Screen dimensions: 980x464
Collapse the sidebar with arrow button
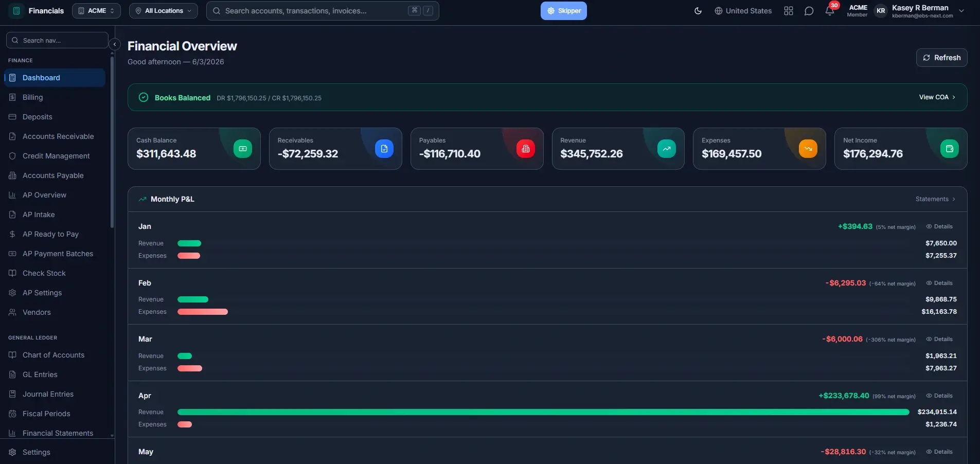point(115,44)
